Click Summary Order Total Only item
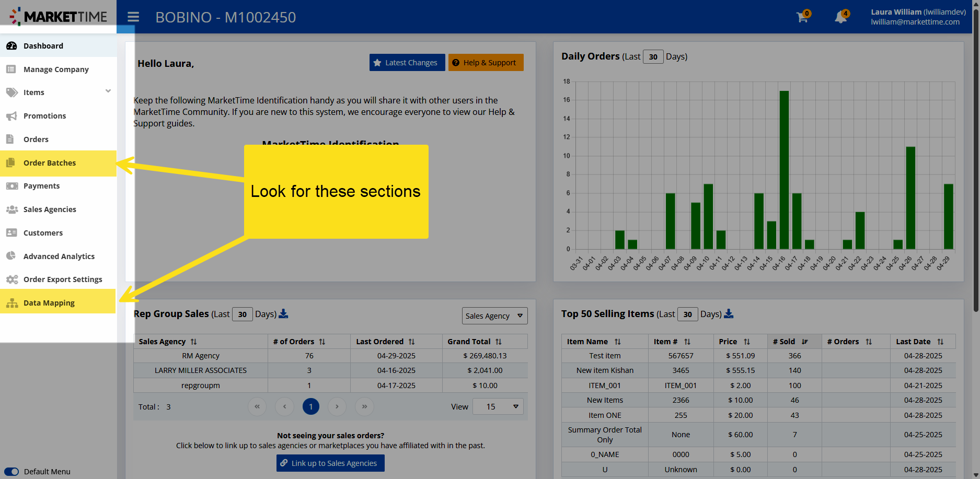Image resolution: width=980 pixels, height=479 pixels. (x=605, y=435)
